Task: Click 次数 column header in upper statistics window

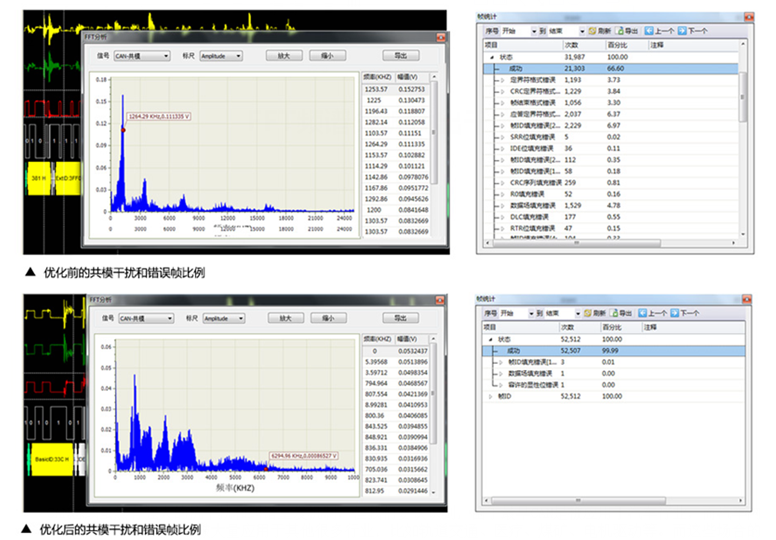Action: [584, 45]
